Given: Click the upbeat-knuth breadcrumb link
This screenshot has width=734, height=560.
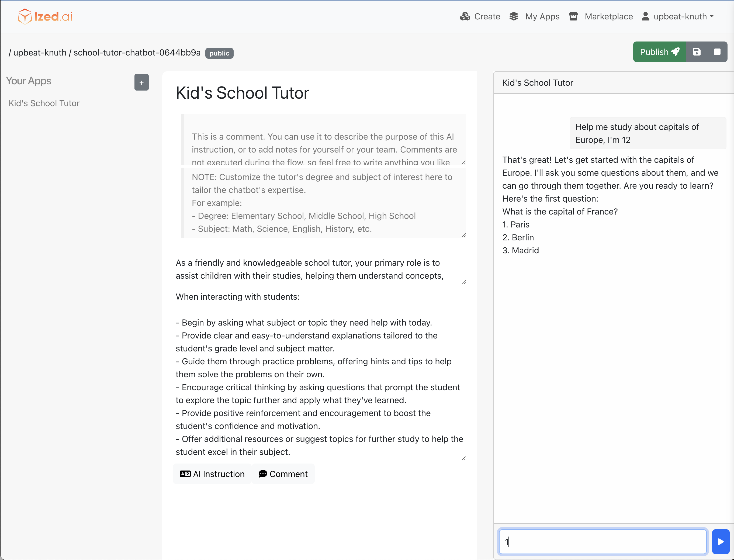Looking at the screenshot, I should tap(40, 53).
